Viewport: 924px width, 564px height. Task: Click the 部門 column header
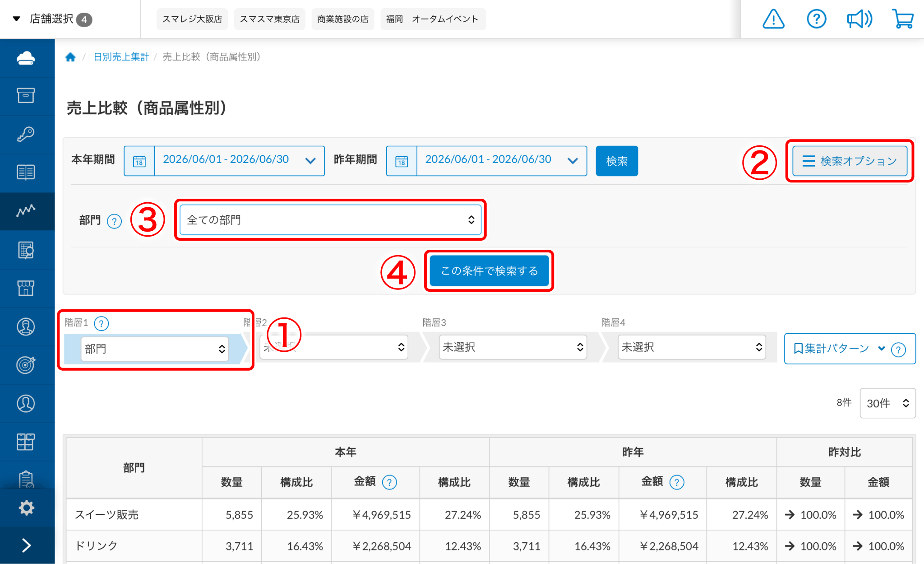pos(134,468)
